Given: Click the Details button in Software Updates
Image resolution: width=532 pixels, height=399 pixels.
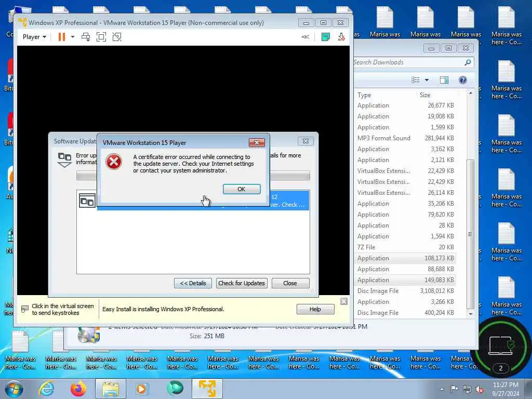Looking at the screenshot, I should [x=193, y=283].
